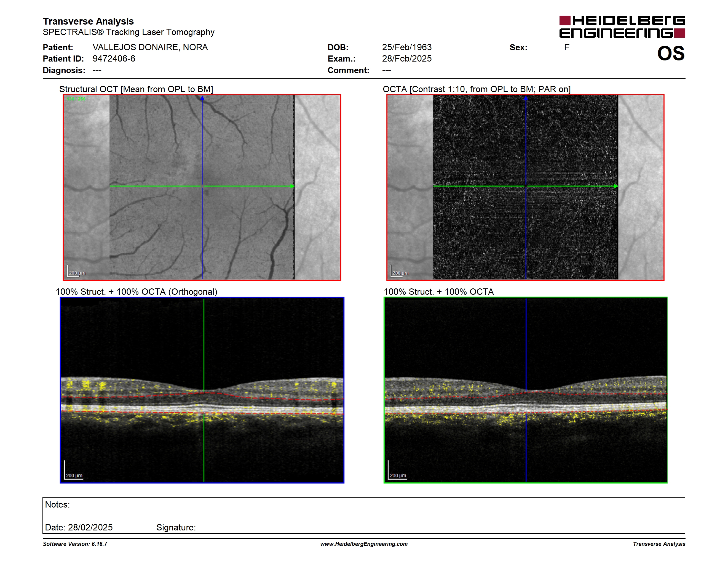Click the Heidelberg Engineering logo

click(622, 27)
